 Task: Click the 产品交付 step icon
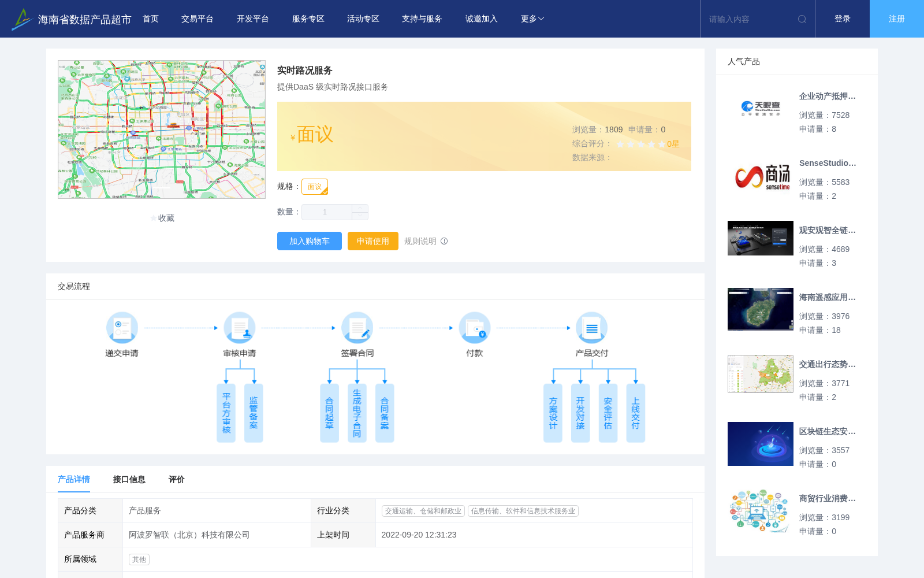click(x=592, y=328)
